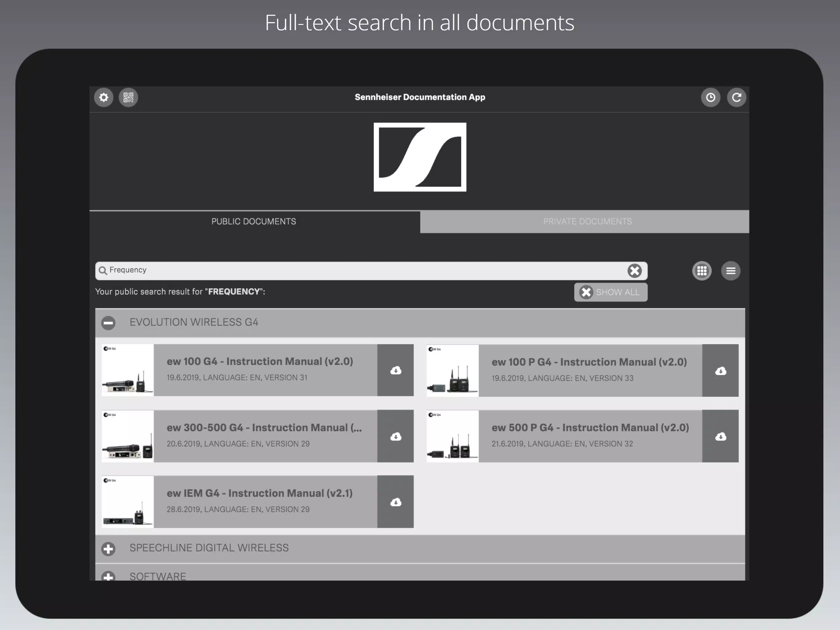The image size is (840, 630).
Task: Collapse the Evolution Wireless G4 section
Action: coord(108,323)
